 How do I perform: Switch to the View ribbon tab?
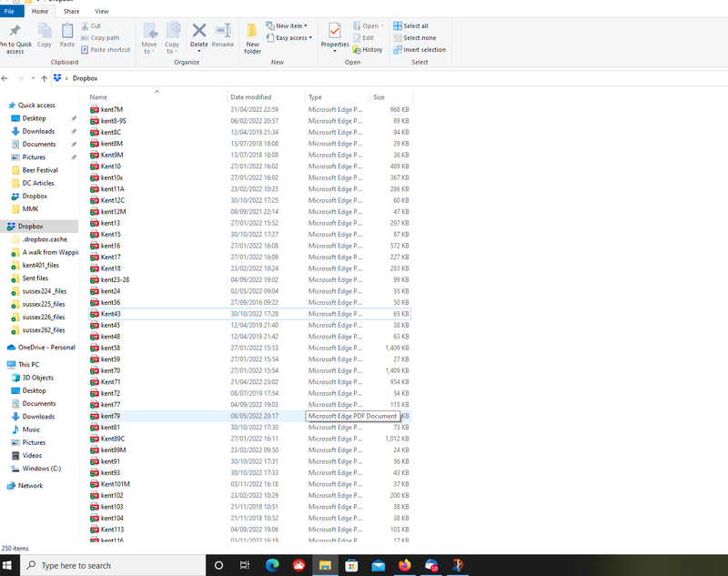coord(102,11)
